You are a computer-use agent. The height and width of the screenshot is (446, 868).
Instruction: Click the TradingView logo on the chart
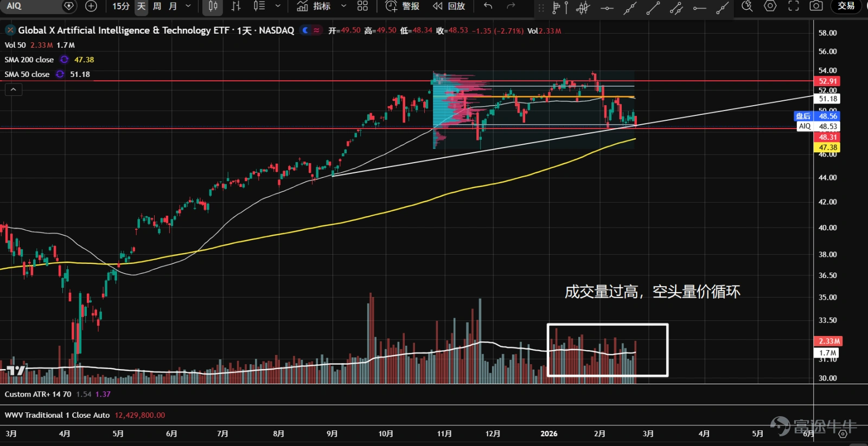tap(16, 371)
